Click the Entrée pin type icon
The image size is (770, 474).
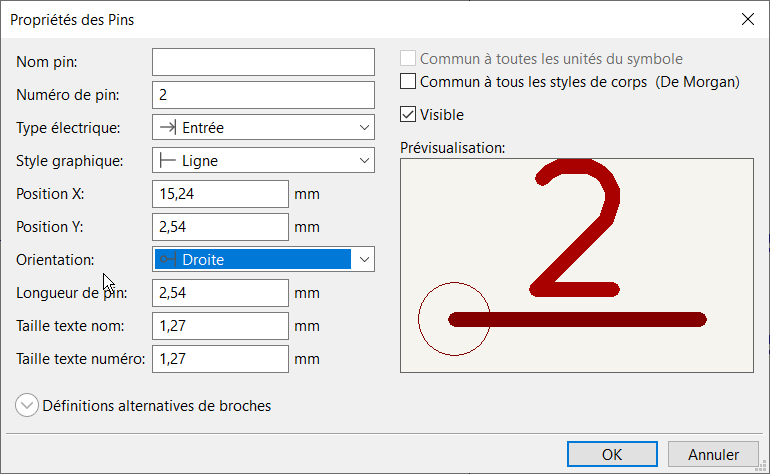click(x=168, y=127)
